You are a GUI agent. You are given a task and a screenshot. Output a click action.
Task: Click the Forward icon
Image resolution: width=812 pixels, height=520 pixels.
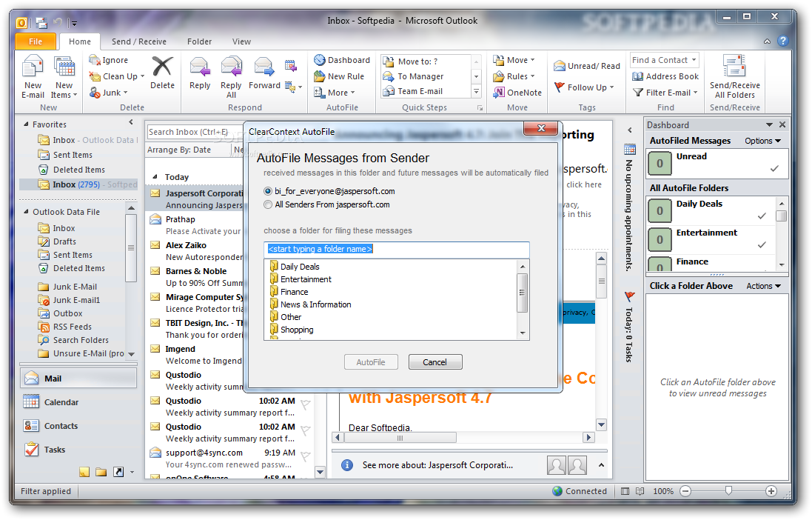(264, 67)
